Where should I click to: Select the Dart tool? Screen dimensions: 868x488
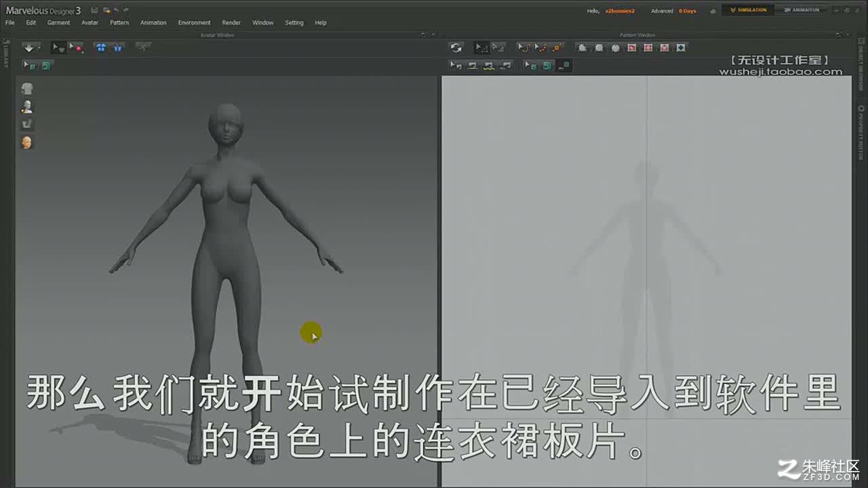tap(681, 47)
